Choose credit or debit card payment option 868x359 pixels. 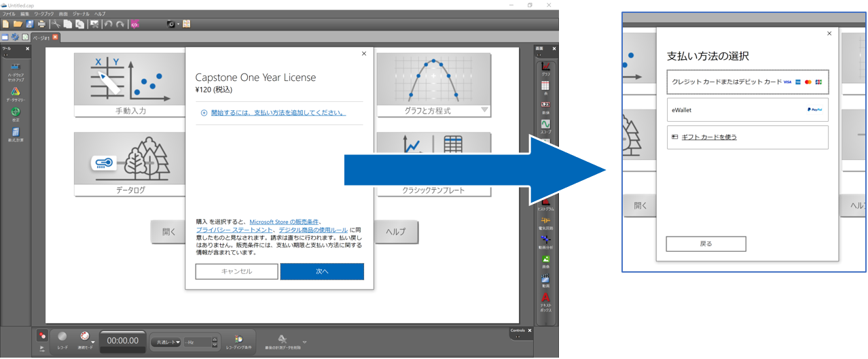coord(747,82)
